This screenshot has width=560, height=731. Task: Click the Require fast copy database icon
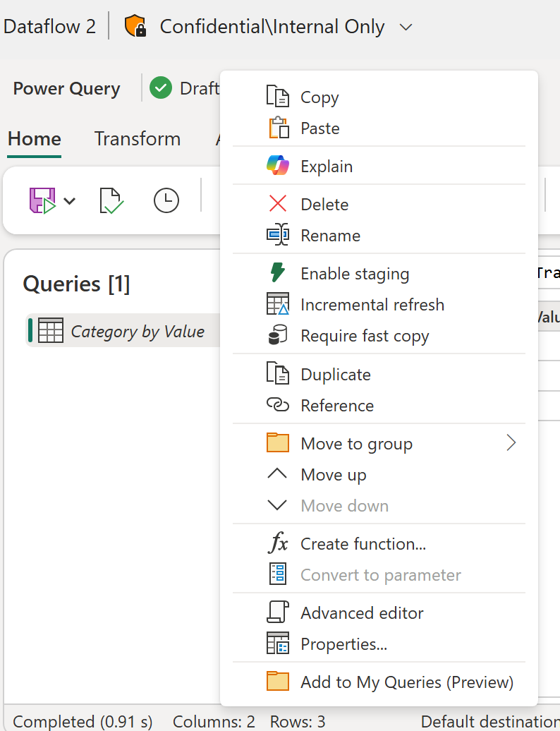(x=278, y=335)
